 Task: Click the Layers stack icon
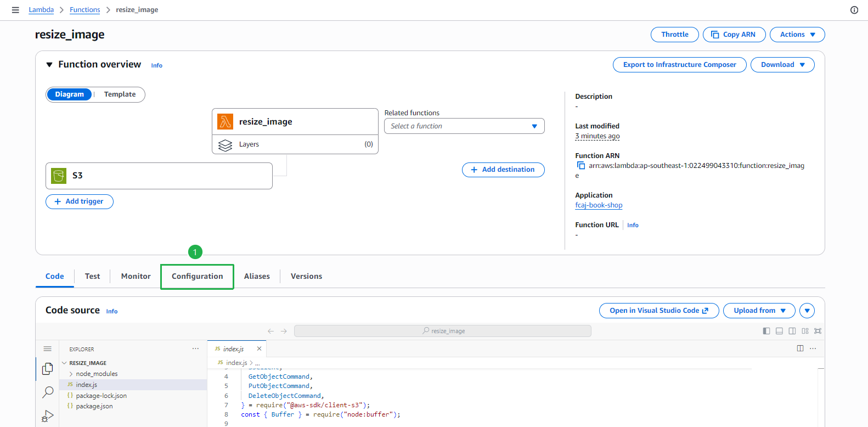(x=225, y=144)
